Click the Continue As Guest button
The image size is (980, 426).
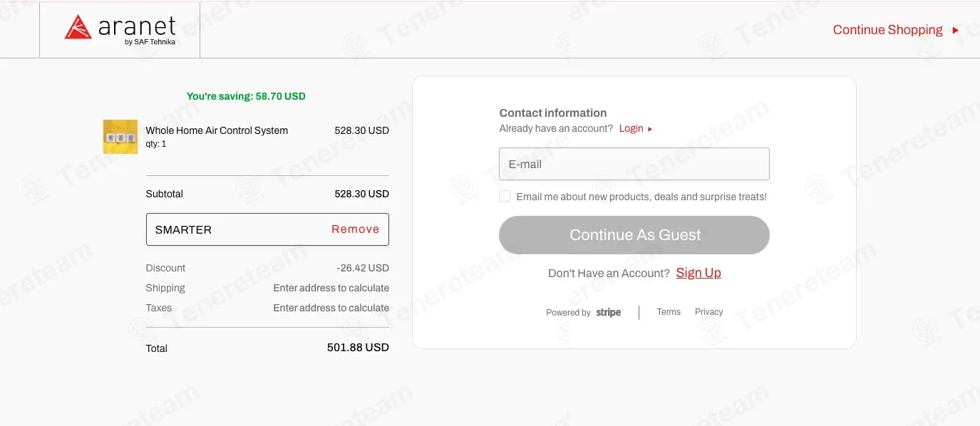634,235
